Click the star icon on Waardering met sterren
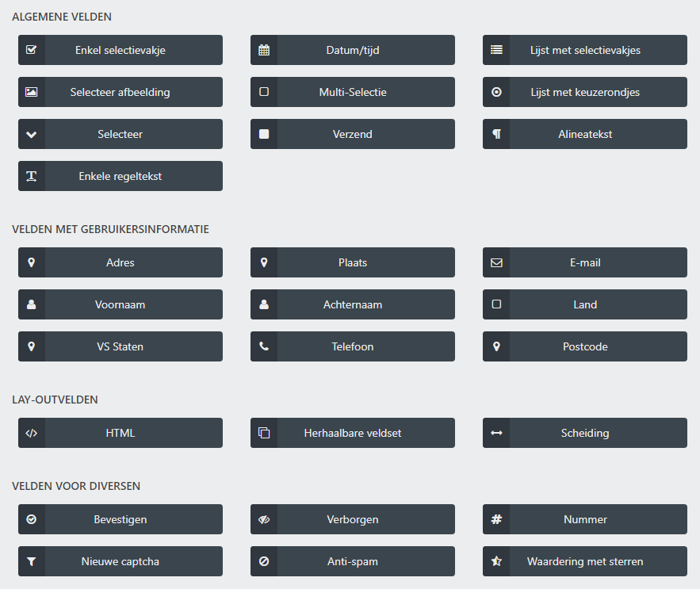Screen dimensions: 700x589 tap(496, 561)
